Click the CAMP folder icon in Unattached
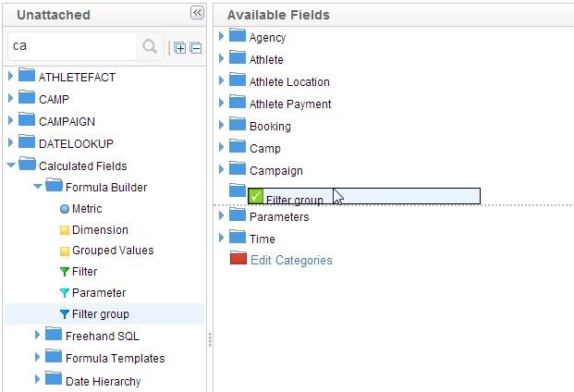 (27, 97)
